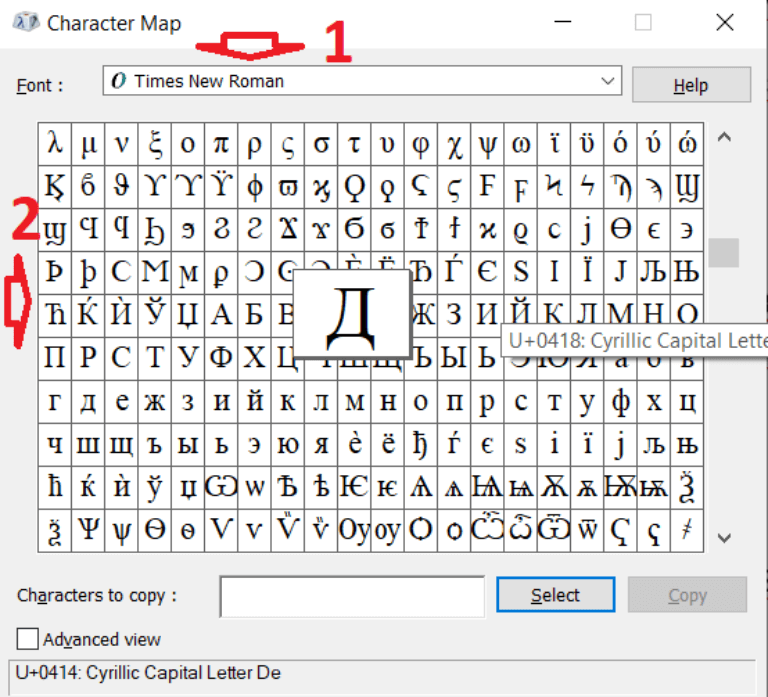Choose the Cyrillic capital П cell
768x697 pixels.
[55, 359]
